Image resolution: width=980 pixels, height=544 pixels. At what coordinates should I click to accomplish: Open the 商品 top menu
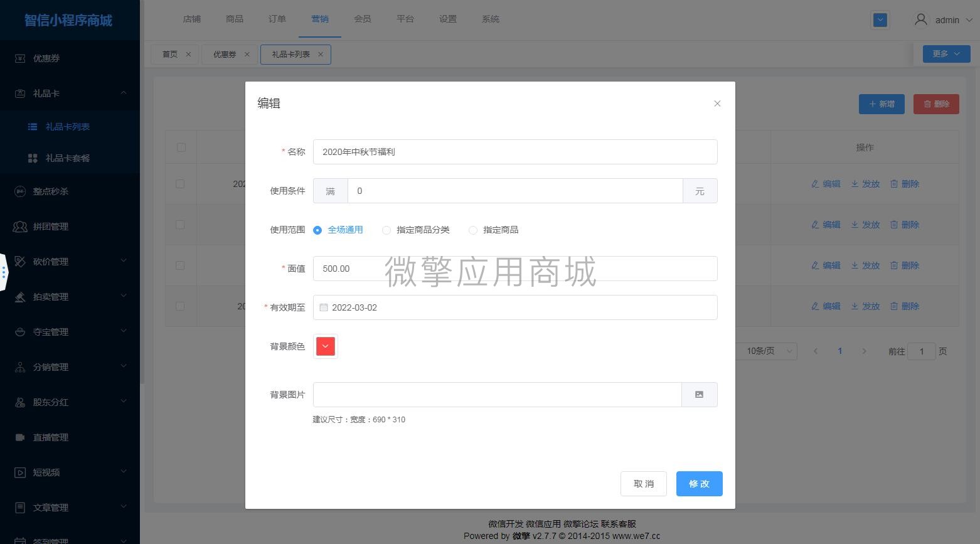pyautogui.click(x=235, y=19)
